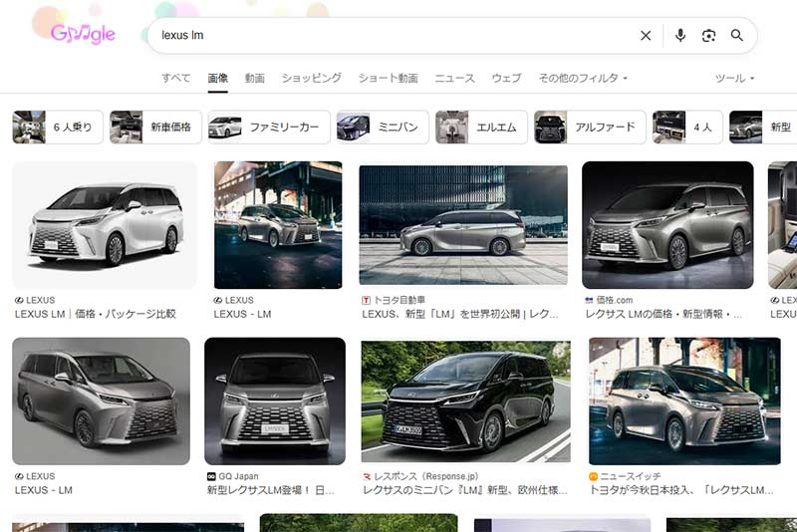This screenshot has width=797, height=532.
Task: Filter by the ミニバン chip
Action: 383,128
